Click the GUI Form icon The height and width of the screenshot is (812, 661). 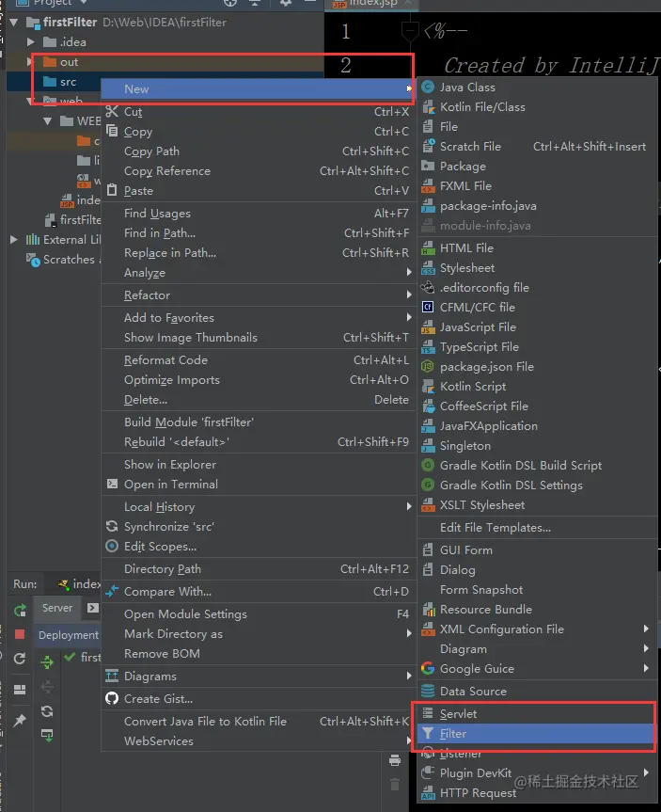[x=428, y=550]
